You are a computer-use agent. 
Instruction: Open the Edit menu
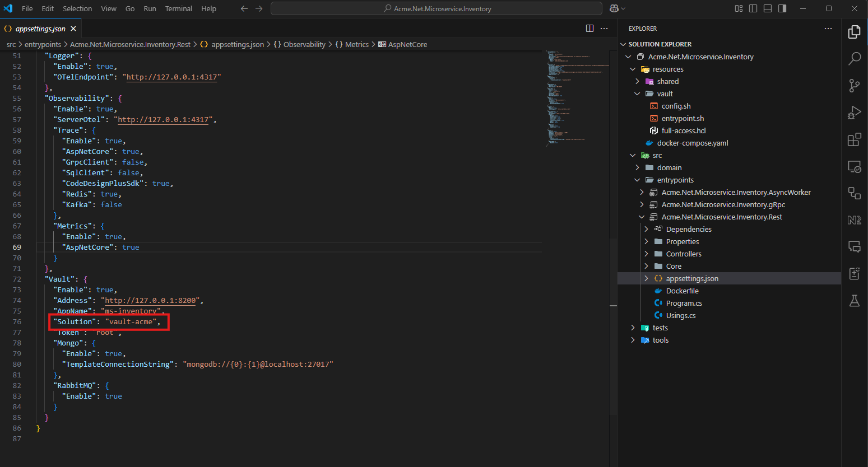(48, 8)
